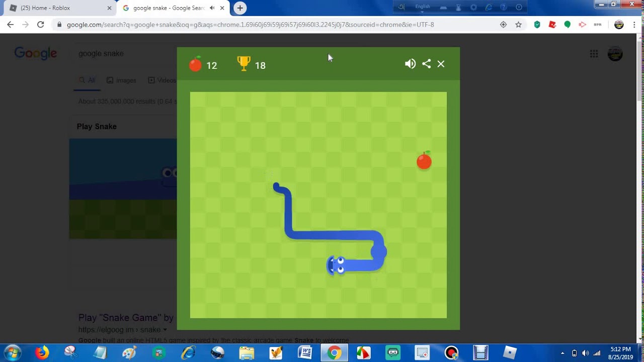Click the Google logo
Viewport: 644px width, 362px height.
(x=35, y=53)
